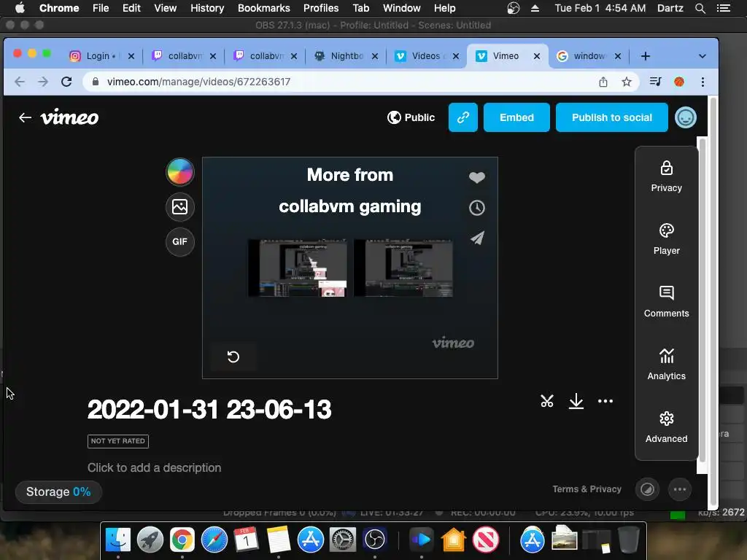Go back with the Vimeo back arrow
Screen dimensions: 747x560
pyautogui.click(x=25, y=117)
